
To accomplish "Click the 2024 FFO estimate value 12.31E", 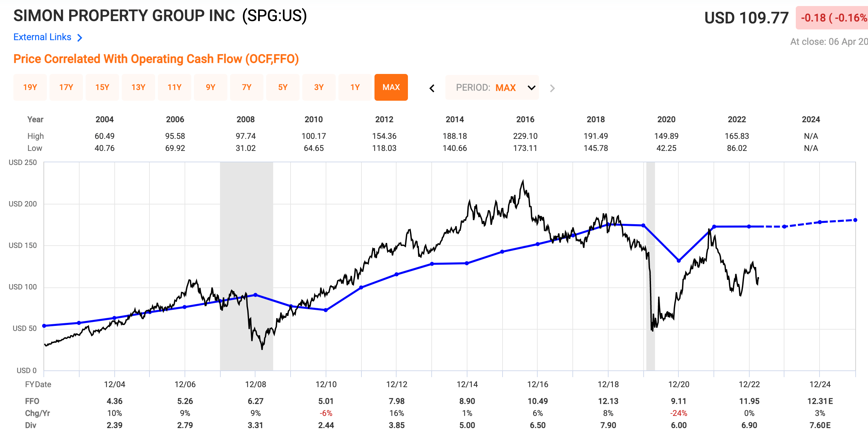I will (821, 401).
